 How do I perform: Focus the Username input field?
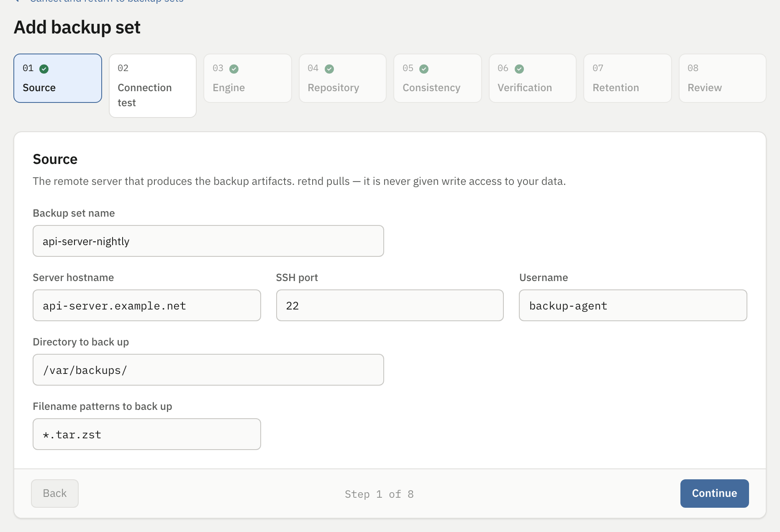633,305
